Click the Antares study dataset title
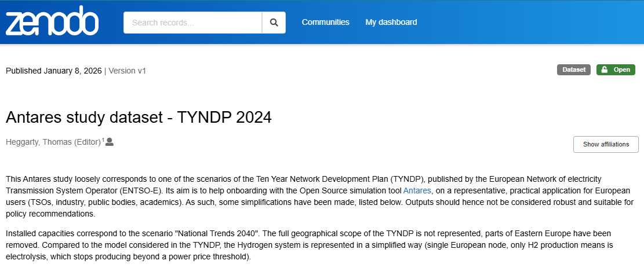 [x=139, y=117]
